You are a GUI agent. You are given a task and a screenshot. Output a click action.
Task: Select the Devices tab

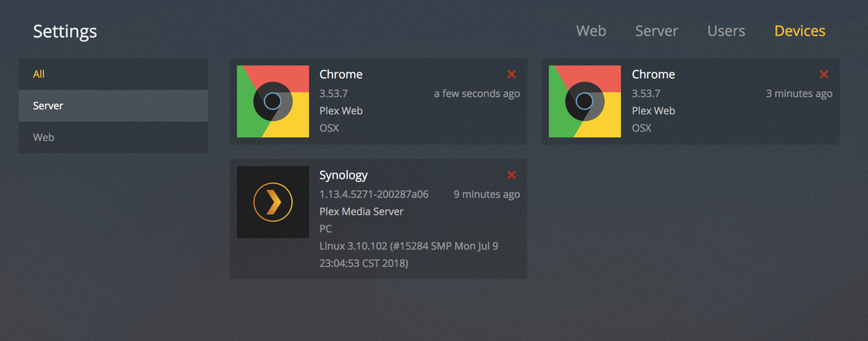[x=800, y=31]
